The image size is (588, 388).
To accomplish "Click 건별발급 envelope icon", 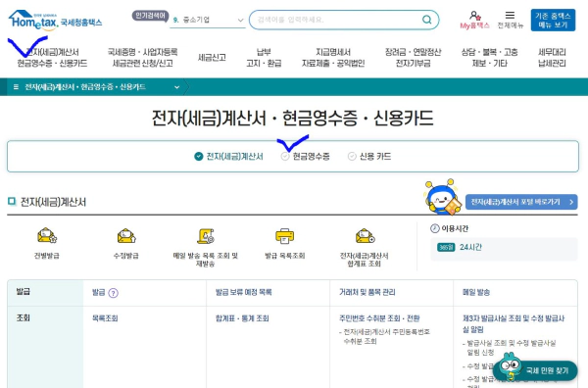I will point(47,236).
